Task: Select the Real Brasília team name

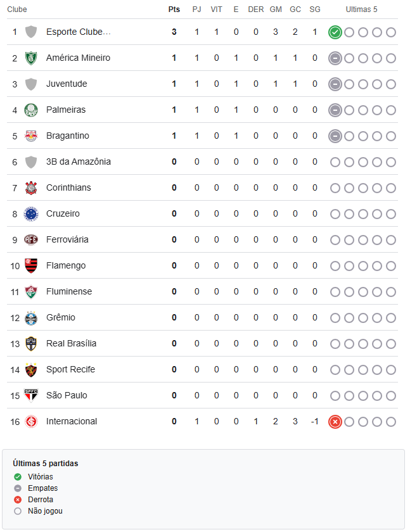Action: click(x=72, y=343)
